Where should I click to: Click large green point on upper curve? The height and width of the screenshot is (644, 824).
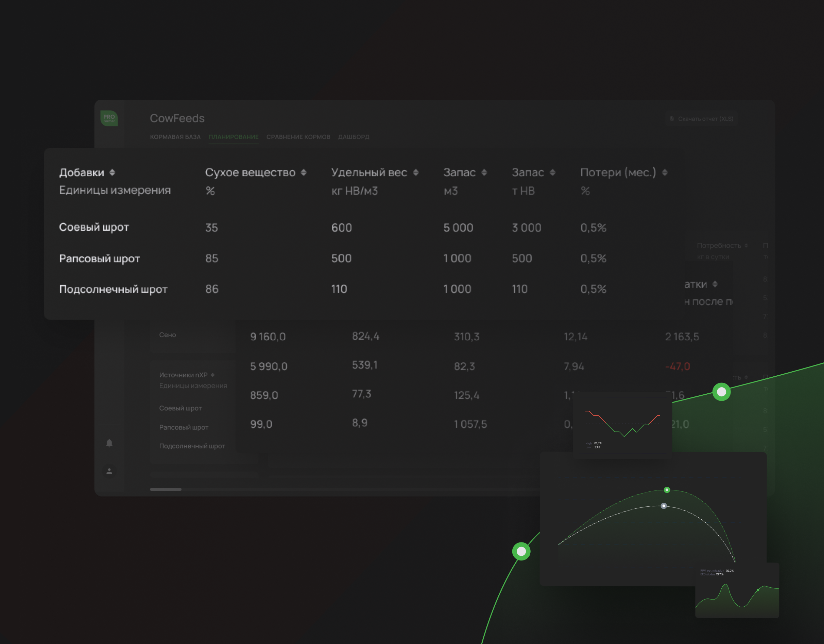tap(721, 392)
